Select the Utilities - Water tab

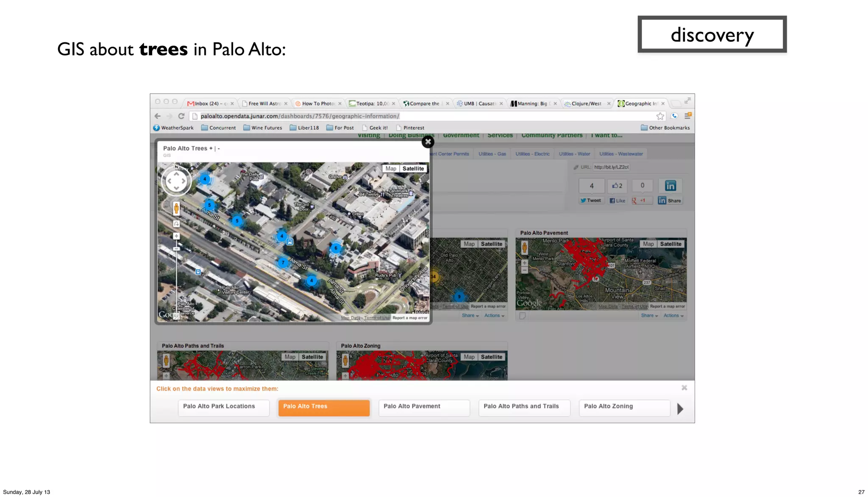574,154
